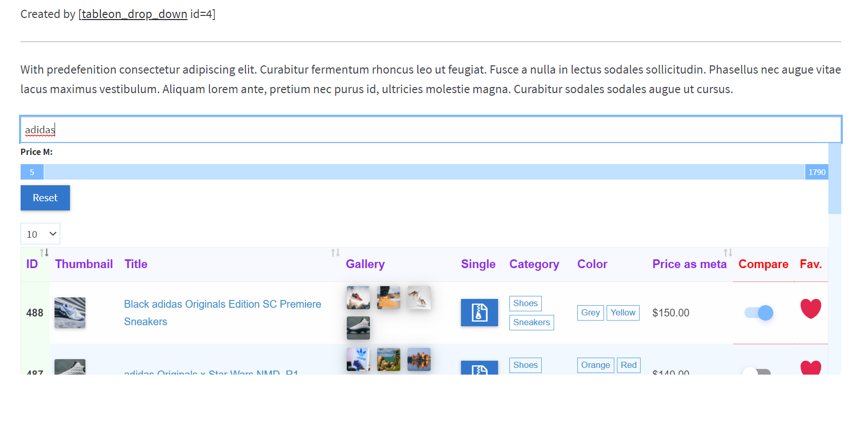Image resolution: width=868 pixels, height=424 pixels.
Task: Click the Shoes tag in row 487
Action: coord(525,365)
